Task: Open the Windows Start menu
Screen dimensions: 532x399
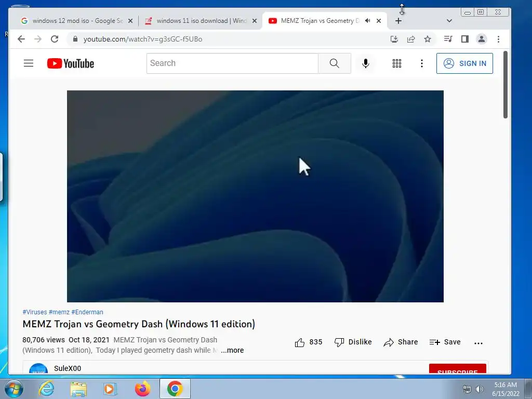Action: click(14, 389)
